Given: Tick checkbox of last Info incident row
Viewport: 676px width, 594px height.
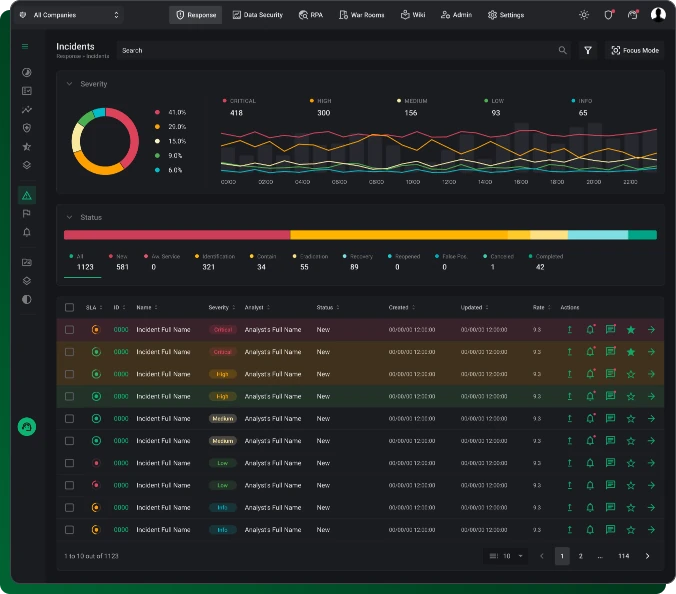Looking at the screenshot, I should [69, 530].
